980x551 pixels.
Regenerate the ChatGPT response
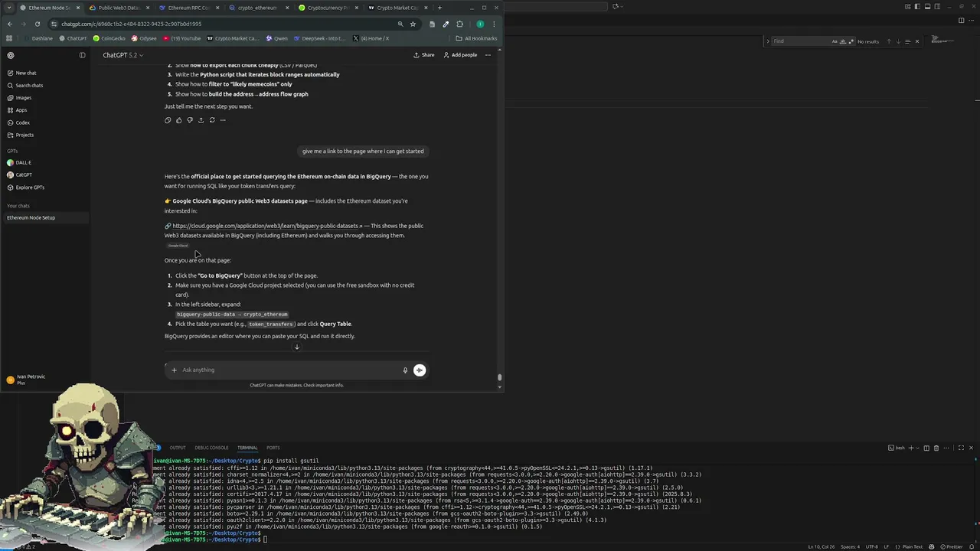coord(212,120)
